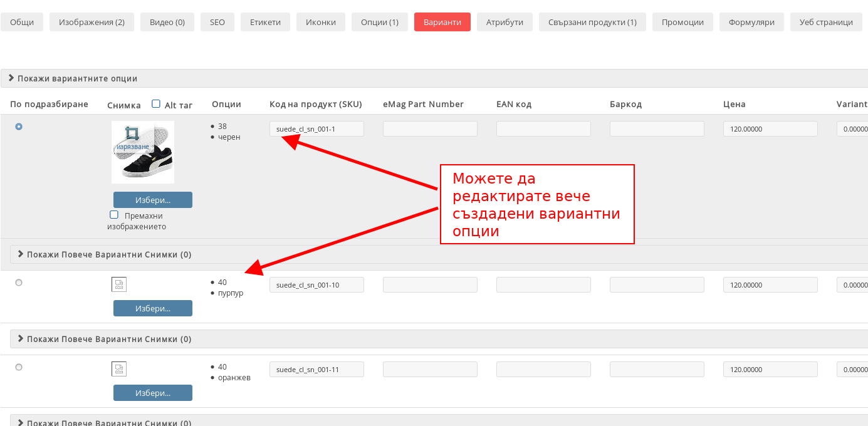
Task: Open the Изображения (2) tab
Action: click(92, 22)
